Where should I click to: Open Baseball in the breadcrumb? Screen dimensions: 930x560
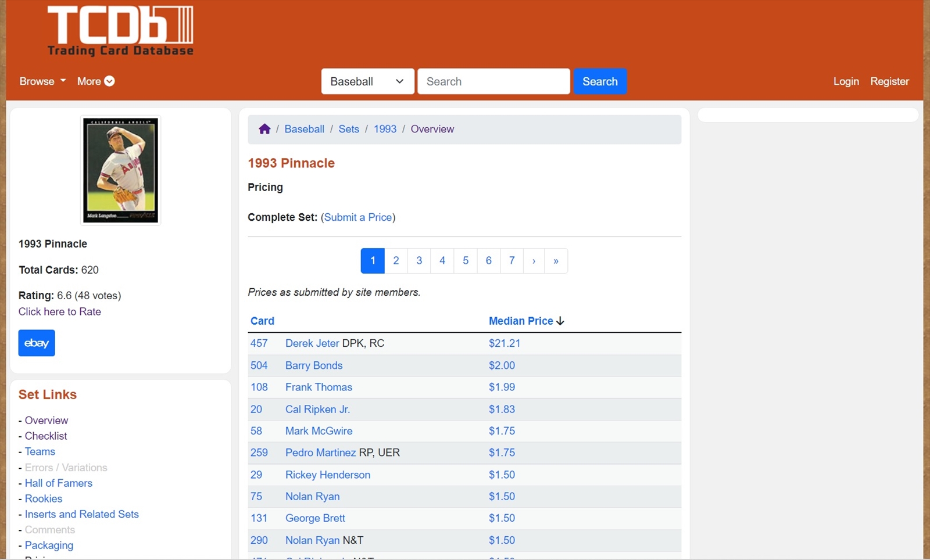304,129
